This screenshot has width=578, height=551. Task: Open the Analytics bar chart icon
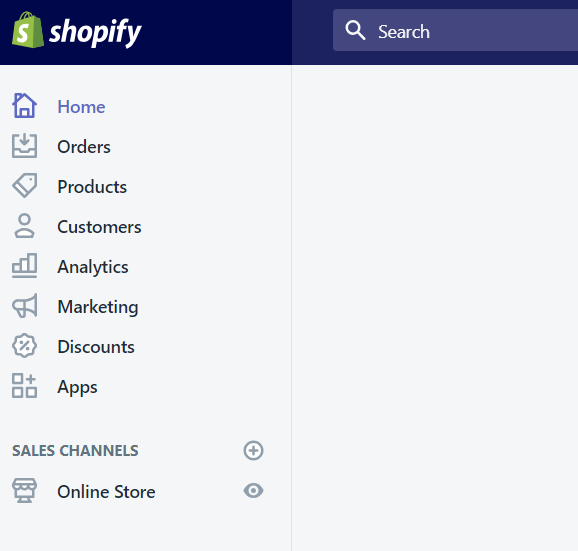coord(24,266)
